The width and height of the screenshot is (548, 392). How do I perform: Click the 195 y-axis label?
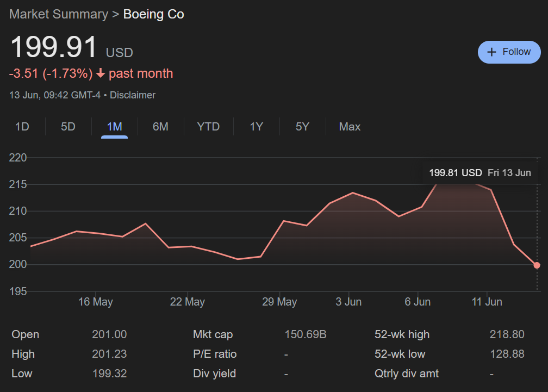pos(18,291)
